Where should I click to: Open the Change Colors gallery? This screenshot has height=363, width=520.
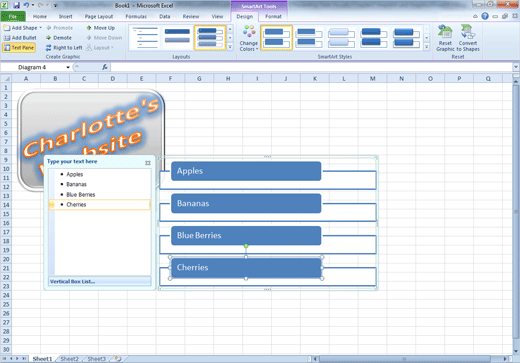tap(249, 38)
